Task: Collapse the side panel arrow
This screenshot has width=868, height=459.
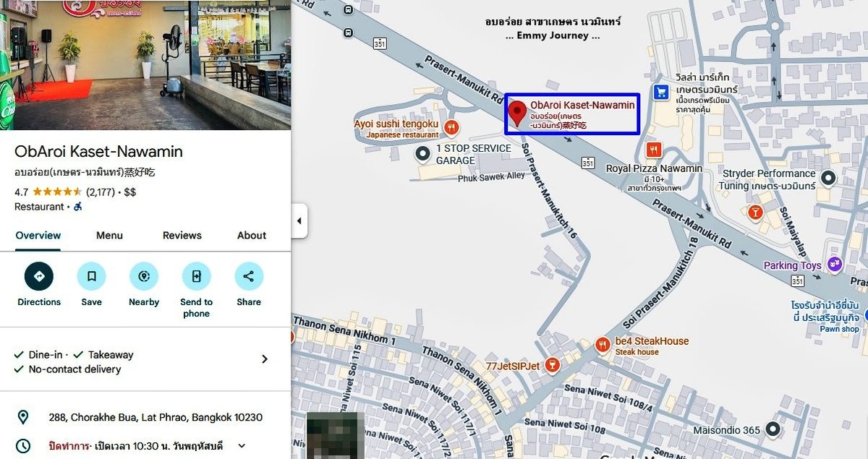Action: [299, 220]
